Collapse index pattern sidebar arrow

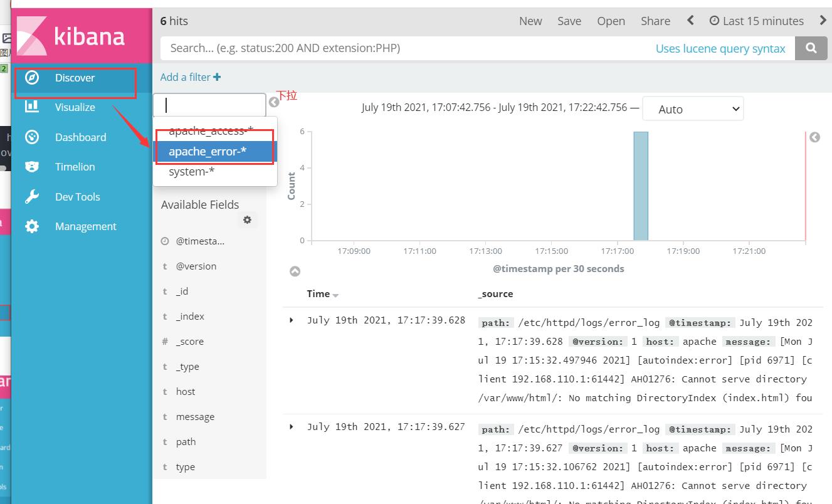tap(274, 102)
